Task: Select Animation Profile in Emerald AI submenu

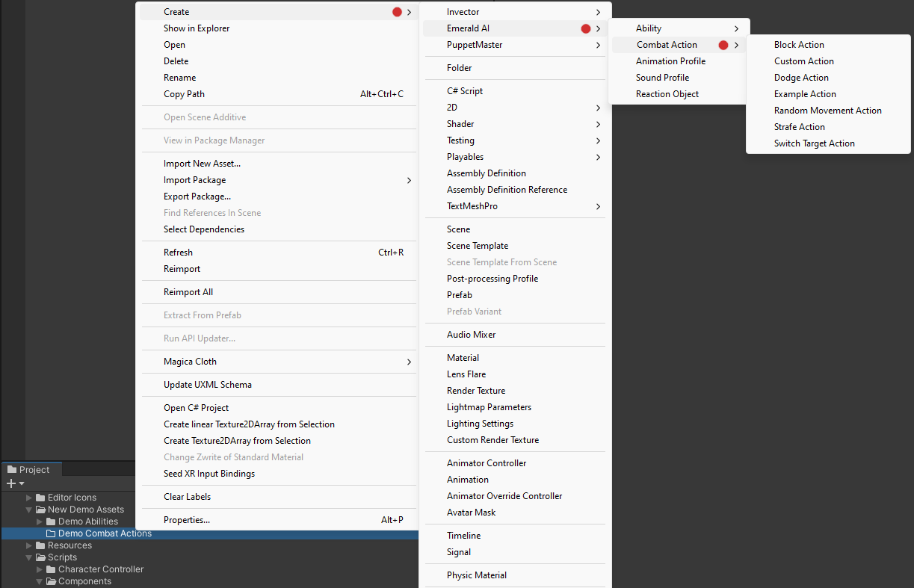Action: point(679,61)
